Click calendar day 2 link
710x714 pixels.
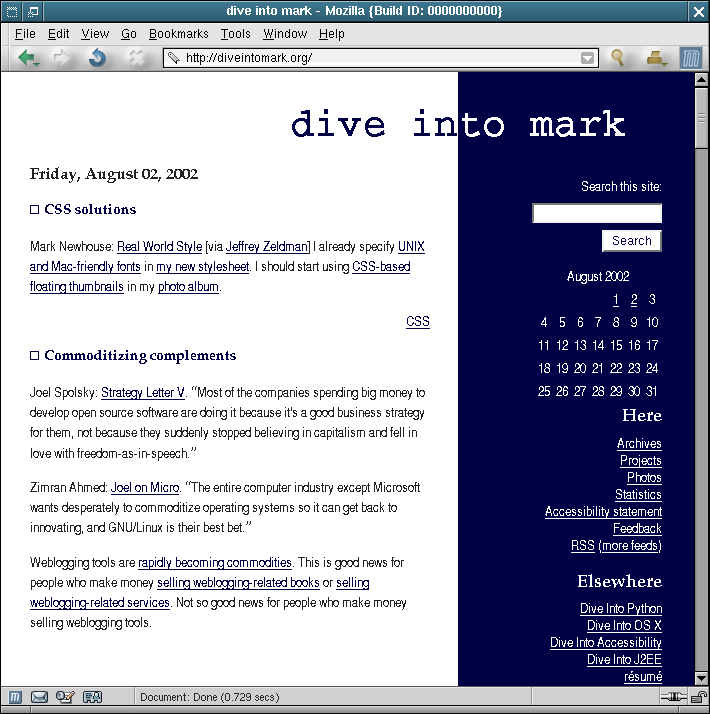click(634, 300)
